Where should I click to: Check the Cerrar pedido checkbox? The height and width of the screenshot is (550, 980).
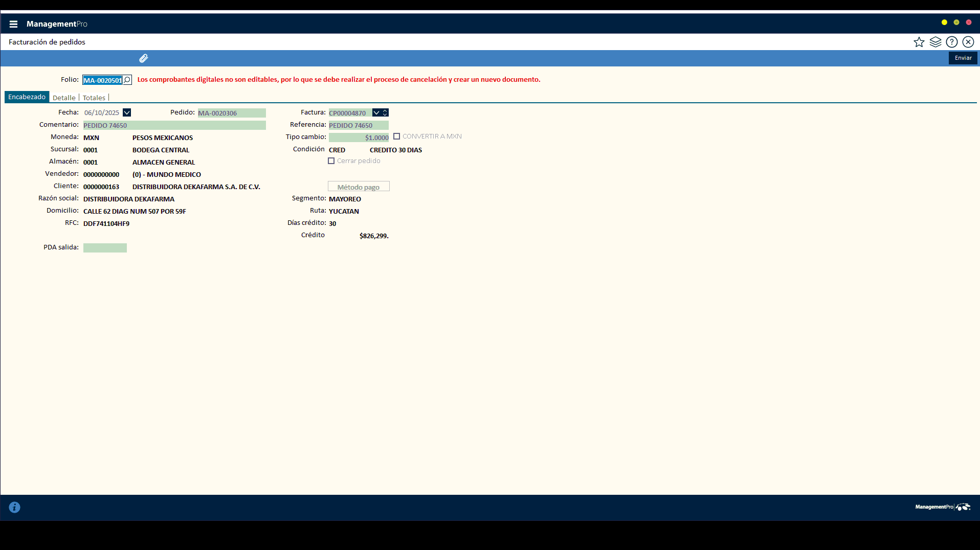331,161
